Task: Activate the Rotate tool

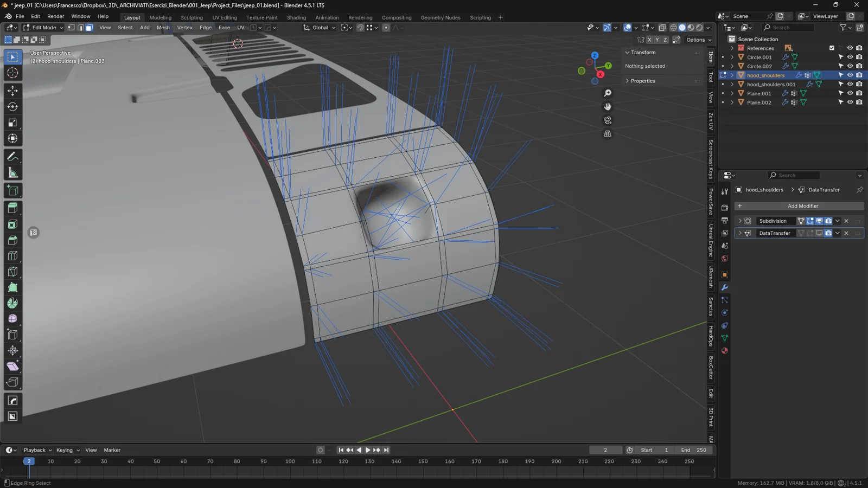Action: coord(12,107)
